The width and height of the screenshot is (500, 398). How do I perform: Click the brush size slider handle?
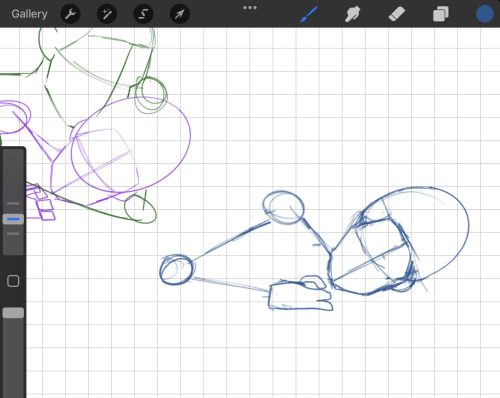[x=13, y=219]
